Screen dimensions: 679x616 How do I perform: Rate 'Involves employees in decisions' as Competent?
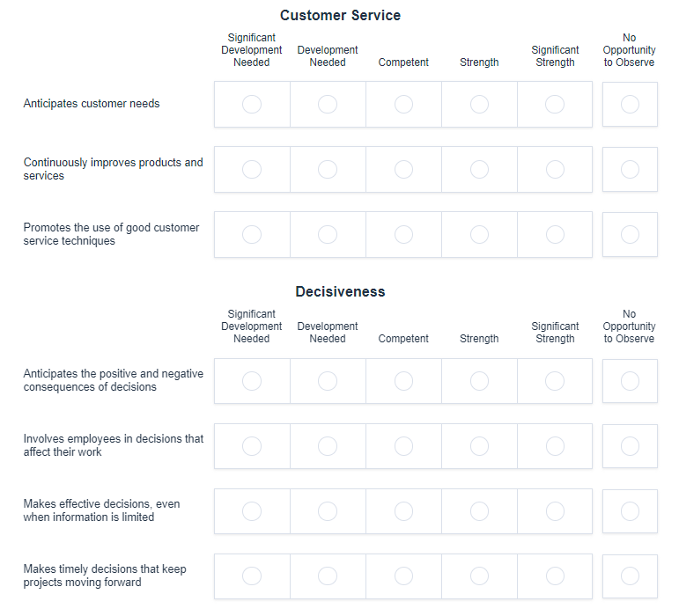point(403,446)
